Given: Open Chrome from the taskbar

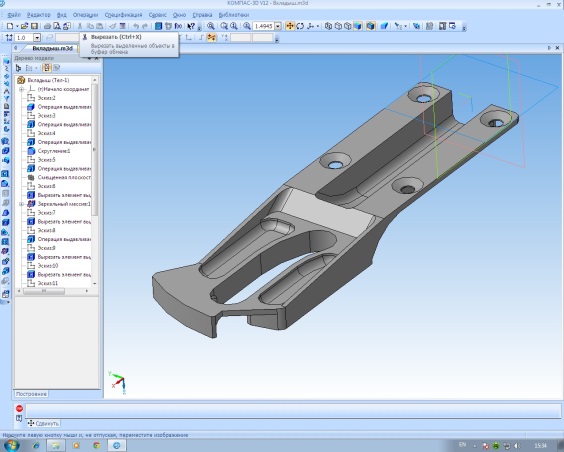Looking at the screenshot, I should coord(96,446).
